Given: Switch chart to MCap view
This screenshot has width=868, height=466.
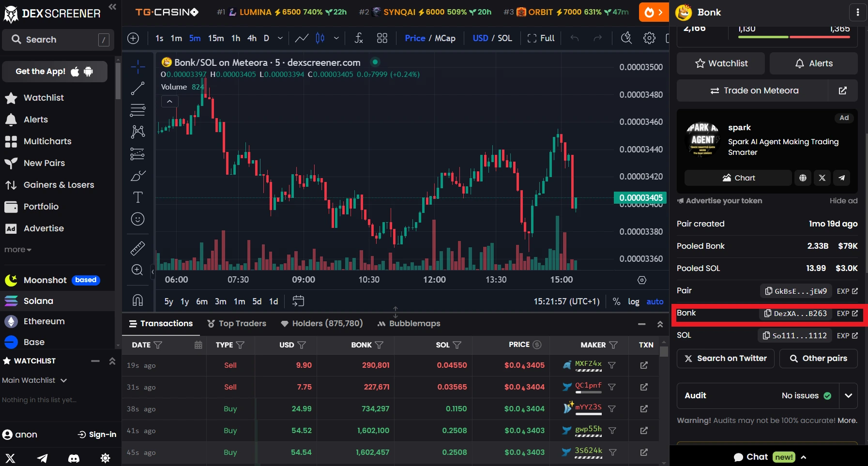Looking at the screenshot, I should click(x=445, y=38).
